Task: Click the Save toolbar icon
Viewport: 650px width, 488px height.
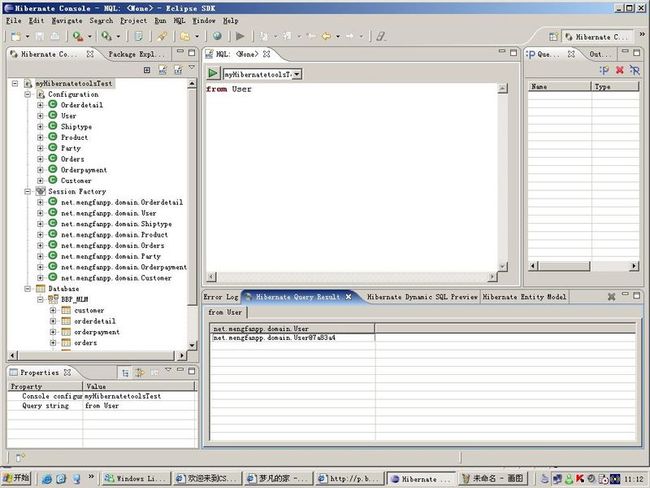Action: point(40,36)
